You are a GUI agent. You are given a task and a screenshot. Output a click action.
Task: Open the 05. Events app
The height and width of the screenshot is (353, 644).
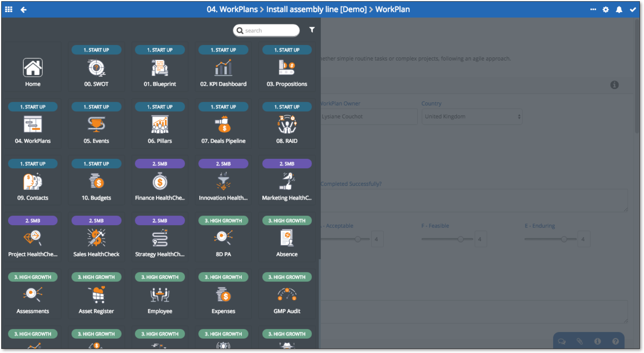pyautogui.click(x=96, y=124)
